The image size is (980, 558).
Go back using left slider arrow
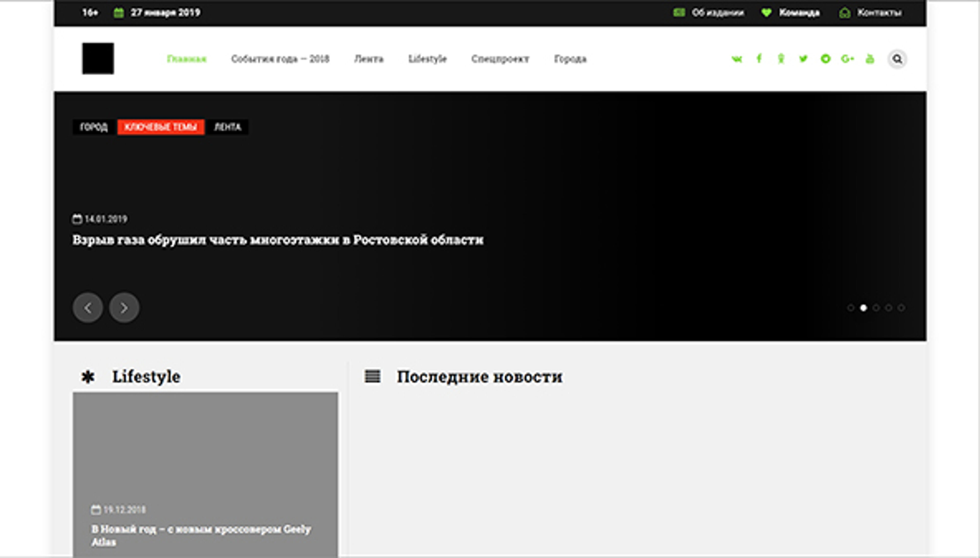[x=88, y=307]
